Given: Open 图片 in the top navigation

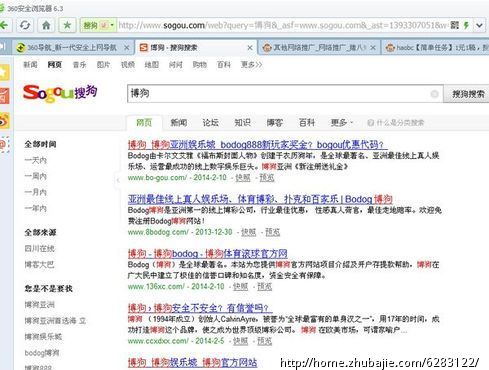Looking at the screenshot, I should click(103, 65).
